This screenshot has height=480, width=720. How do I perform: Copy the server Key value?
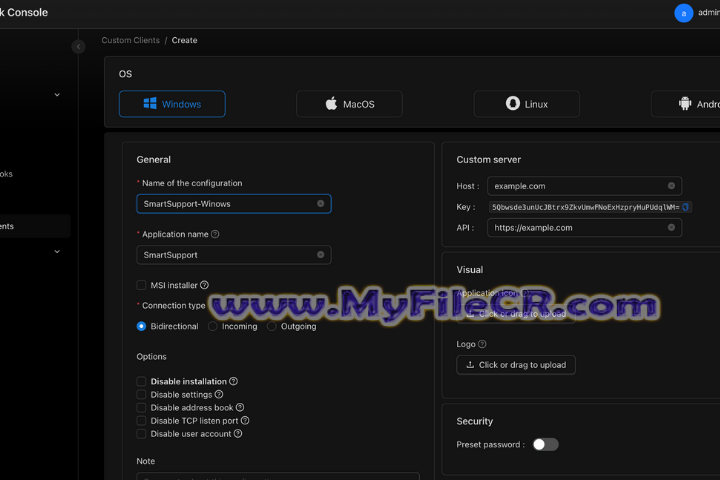[x=686, y=207]
